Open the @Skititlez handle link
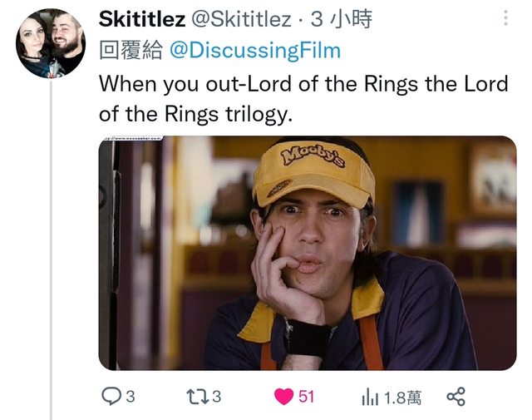 point(242,18)
